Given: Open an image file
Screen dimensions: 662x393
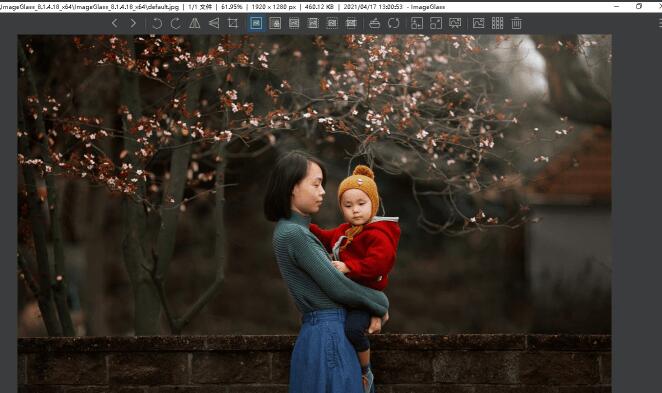Looking at the screenshot, I should pos(374,23).
